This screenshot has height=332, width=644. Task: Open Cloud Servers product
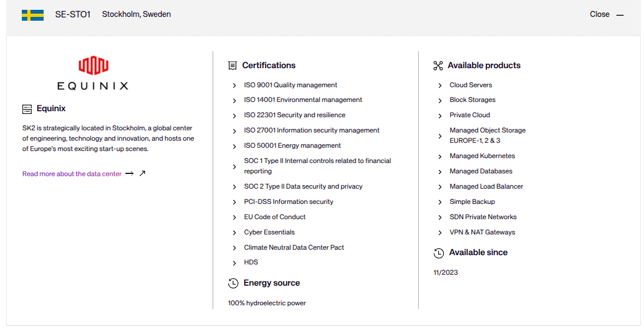471,85
